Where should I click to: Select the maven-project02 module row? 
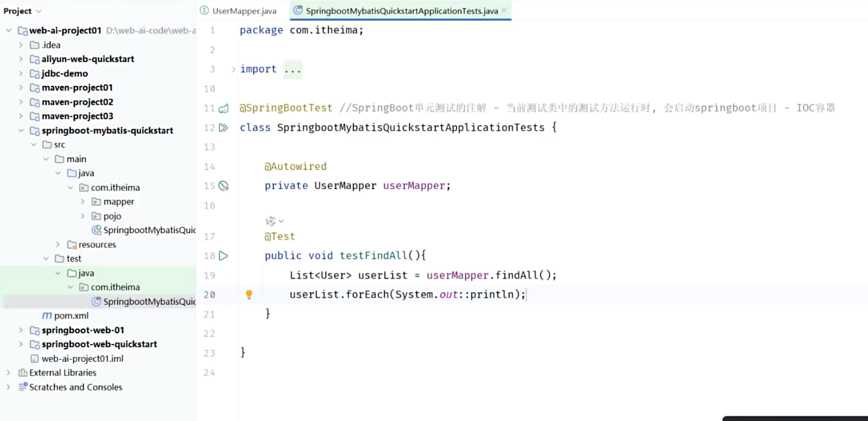click(x=77, y=102)
